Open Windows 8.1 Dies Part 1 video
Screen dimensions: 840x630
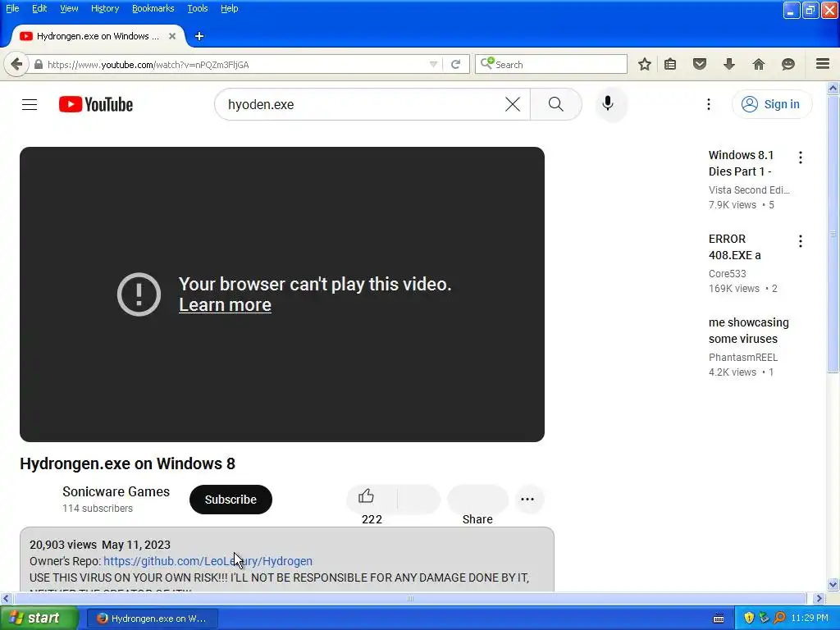[x=741, y=163]
